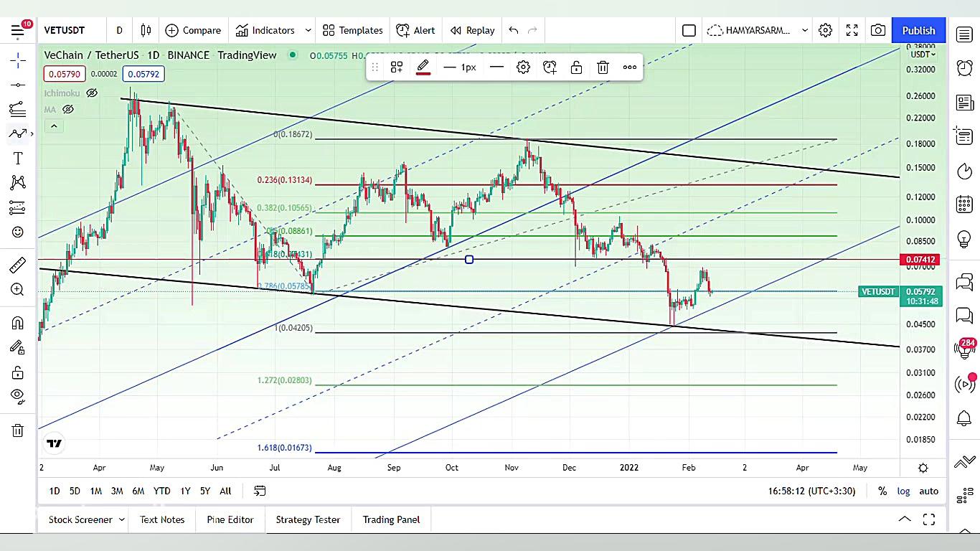
Task: Open the layout select square icon
Action: pos(689,30)
